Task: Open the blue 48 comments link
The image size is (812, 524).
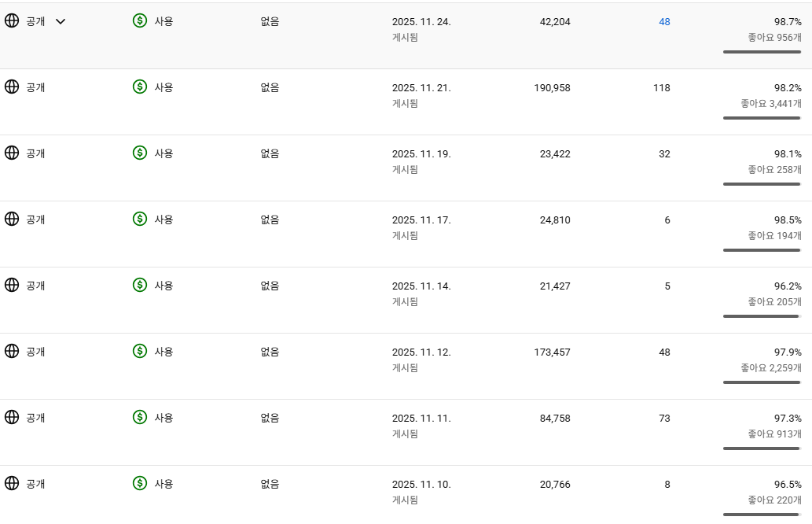Action: [x=664, y=22]
